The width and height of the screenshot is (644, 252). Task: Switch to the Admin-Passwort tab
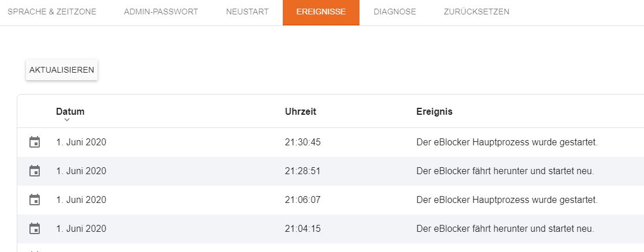click(x=161, y=12)
